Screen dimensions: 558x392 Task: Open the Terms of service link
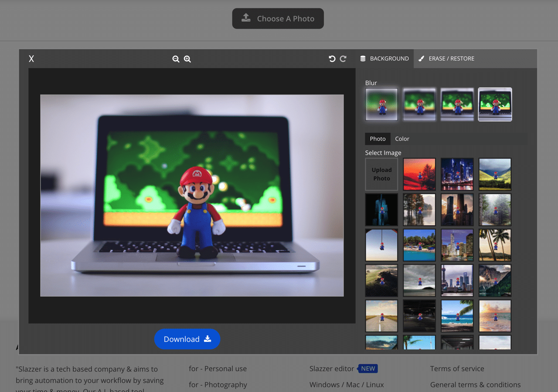tap(457, 368)
